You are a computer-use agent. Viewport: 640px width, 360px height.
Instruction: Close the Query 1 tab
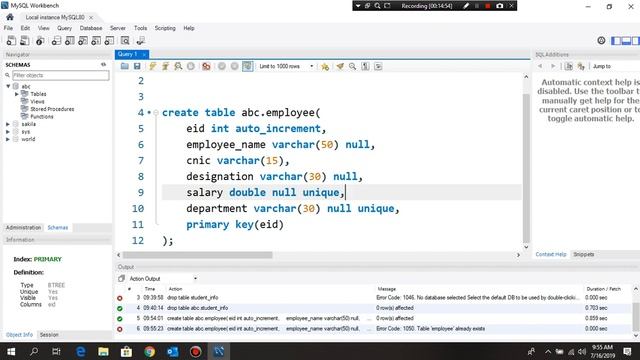tap(144, 54)
